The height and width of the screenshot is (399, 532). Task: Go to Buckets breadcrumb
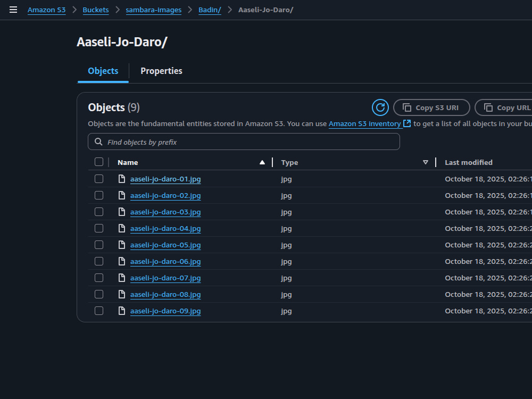click(x=96, y=10)
